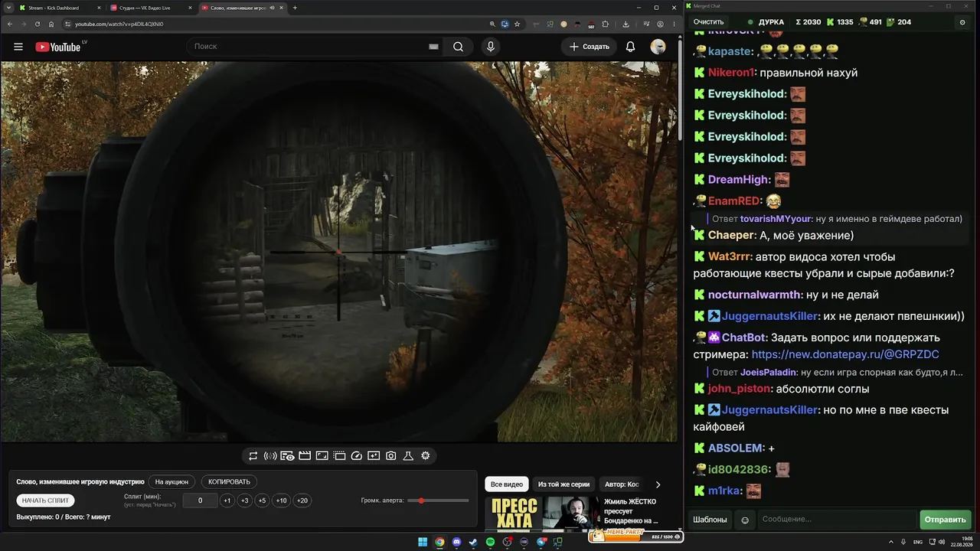The height and width of the screenshot is (551, 980).
Task: Open the on-screen keyboard in search box
Action: [x=433, y=47]
